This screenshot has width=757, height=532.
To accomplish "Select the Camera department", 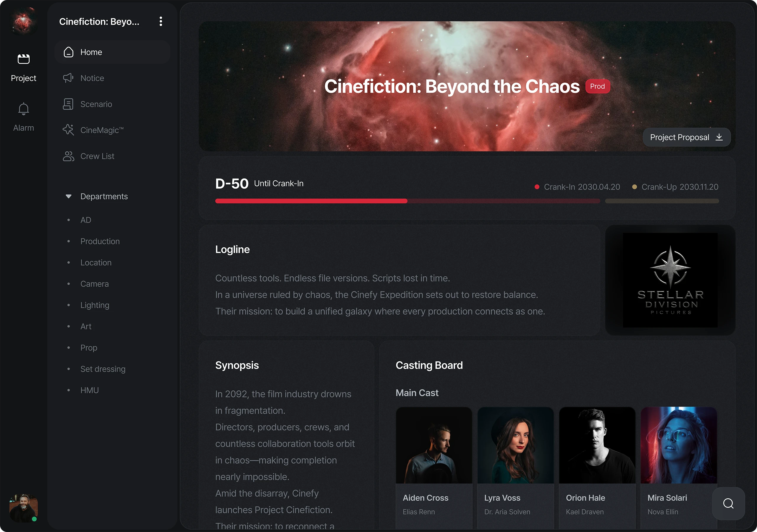I will tap(94, 284).
